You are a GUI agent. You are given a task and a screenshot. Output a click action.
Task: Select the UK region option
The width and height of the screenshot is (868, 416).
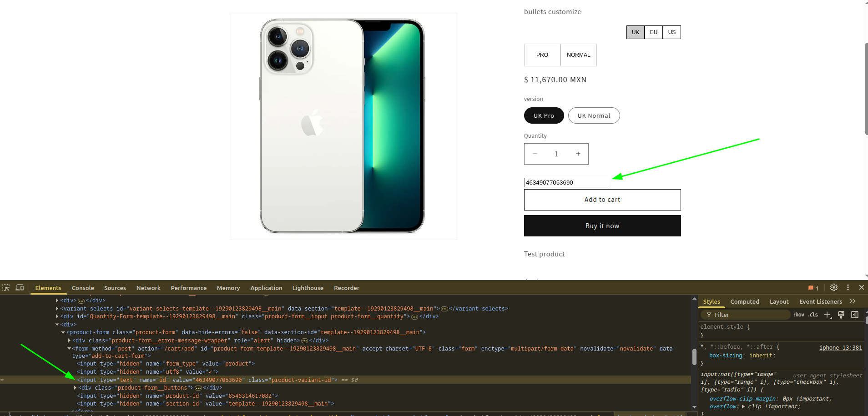(x=636, y=32)
